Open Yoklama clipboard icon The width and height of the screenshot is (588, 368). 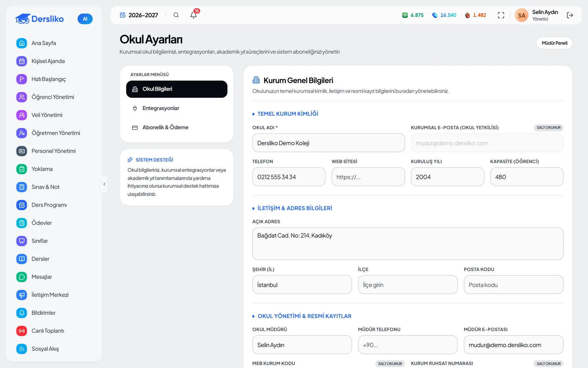coord(22,169)
